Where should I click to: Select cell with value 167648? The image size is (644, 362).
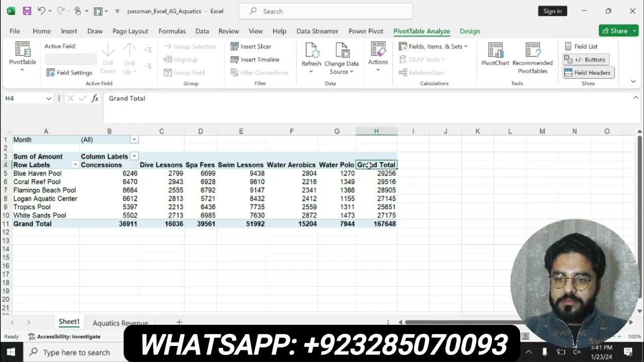(376, 224)
